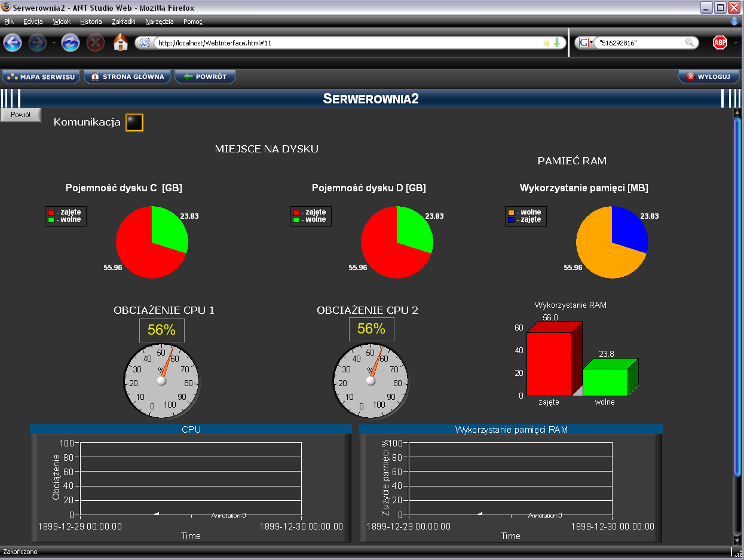Click the MAPA SERWISU button
The height and width of the screenshot is (560, 744).
pyautogui.click(x=41, y=76)
